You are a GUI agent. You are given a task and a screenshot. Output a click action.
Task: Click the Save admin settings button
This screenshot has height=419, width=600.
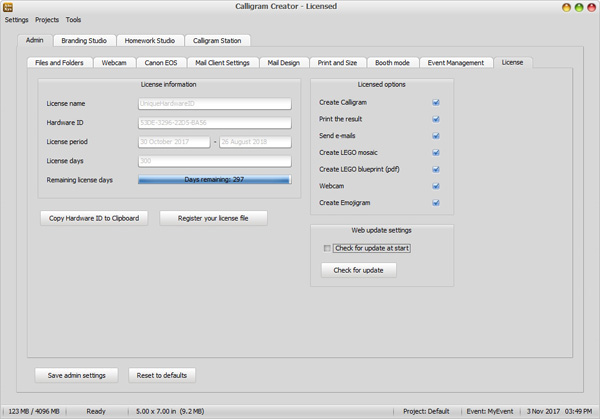77,375
